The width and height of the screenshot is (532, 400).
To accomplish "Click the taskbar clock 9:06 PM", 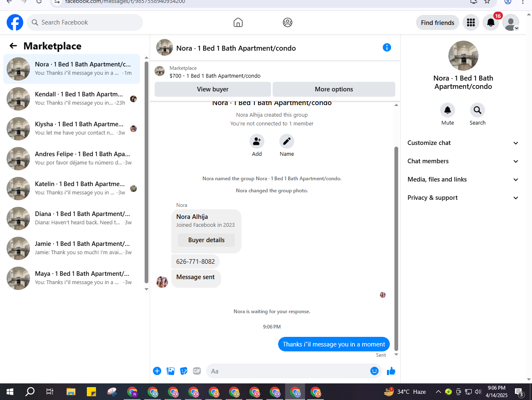I will point(497,392).
